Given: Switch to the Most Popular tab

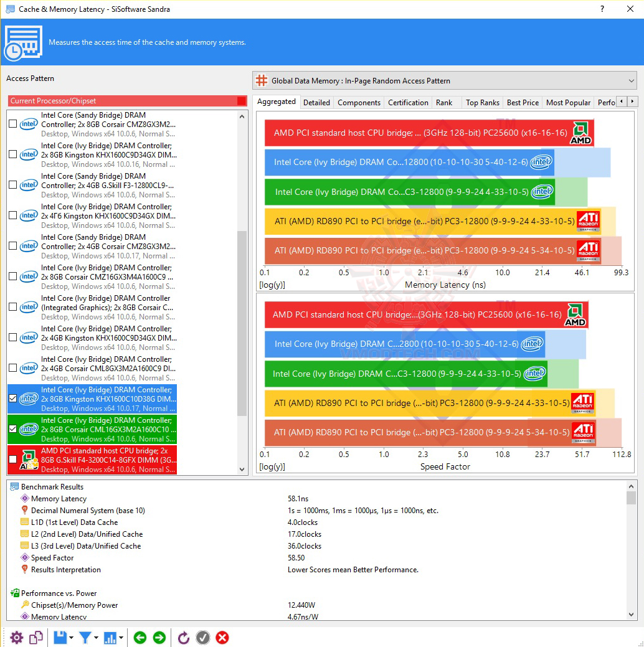Looking at the screenshot, I should pos(569,102).
